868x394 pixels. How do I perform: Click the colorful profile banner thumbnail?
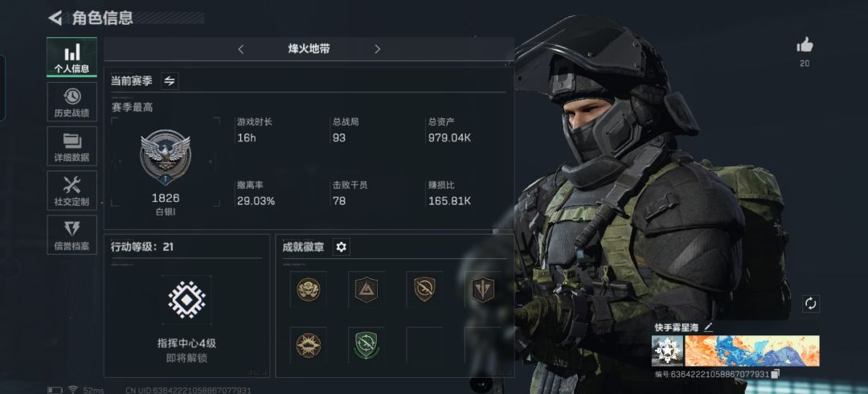click(752, 351)
